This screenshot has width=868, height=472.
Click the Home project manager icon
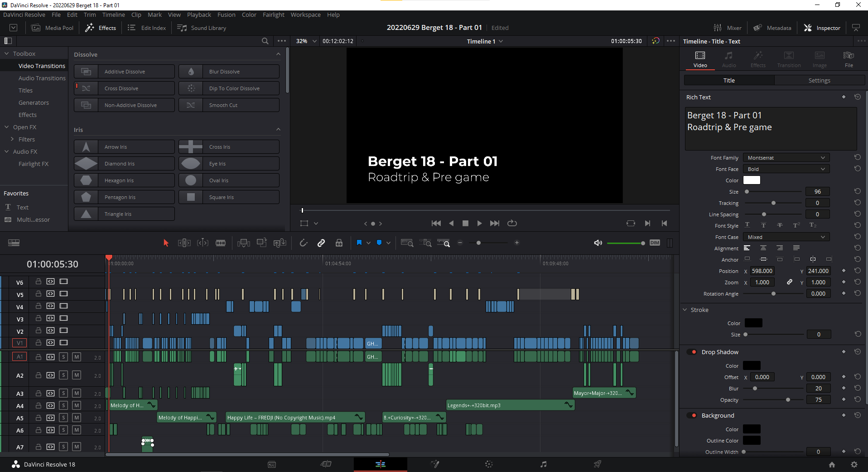tap(832, 464)
